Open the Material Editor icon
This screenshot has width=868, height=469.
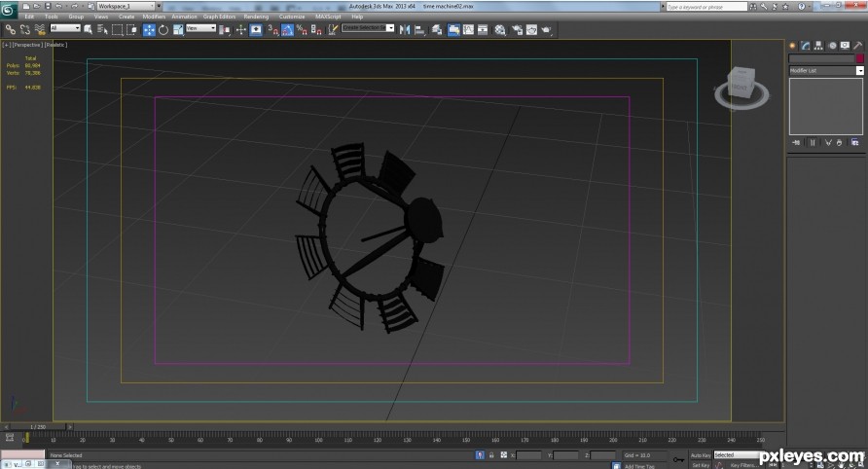(x=500, y=30)
